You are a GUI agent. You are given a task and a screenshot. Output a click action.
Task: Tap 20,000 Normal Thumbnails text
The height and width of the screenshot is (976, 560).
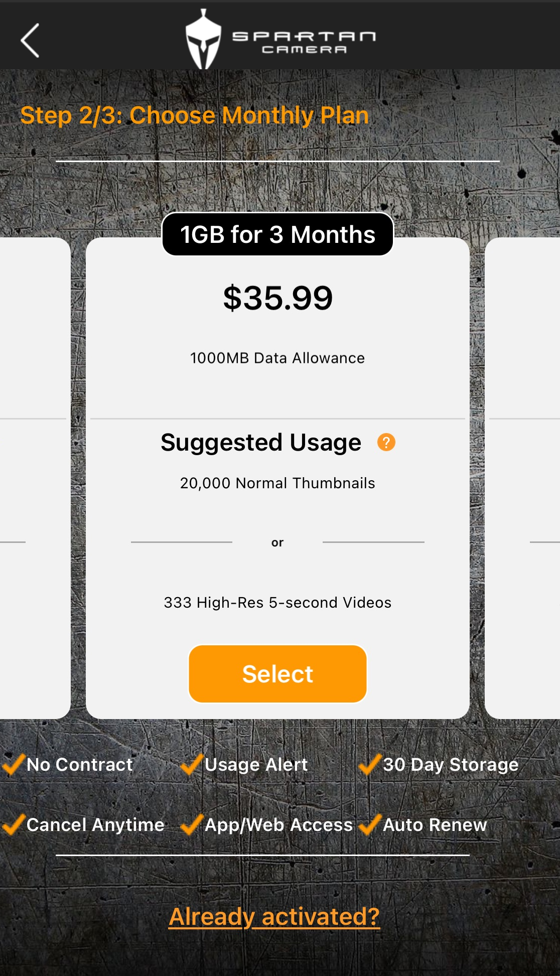click(x=277, y=483)
